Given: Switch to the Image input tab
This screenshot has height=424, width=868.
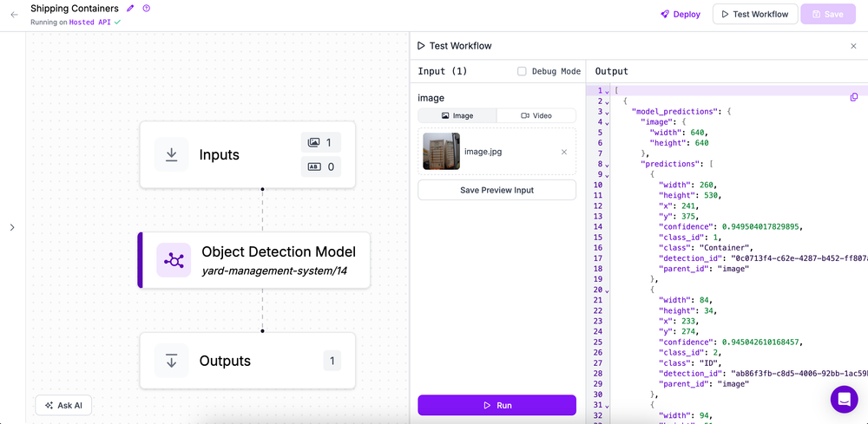Looking at the screenshot, I should 457,115.
